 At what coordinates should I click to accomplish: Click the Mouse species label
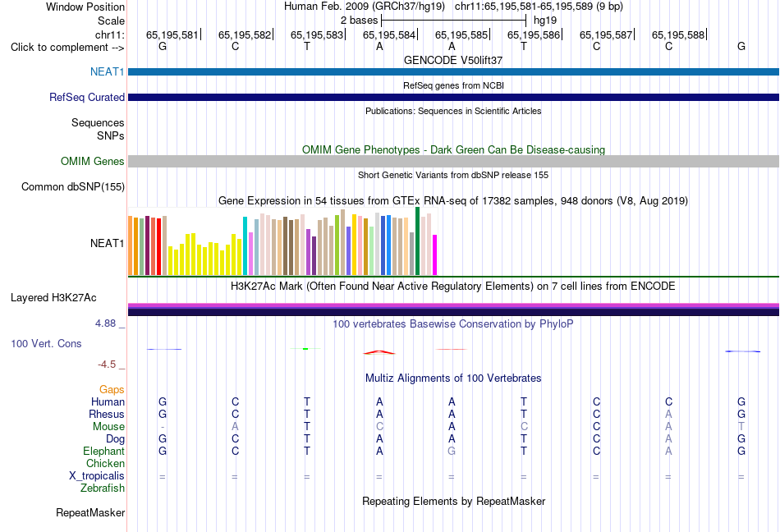pyautogui.click(x=108, y=427)
